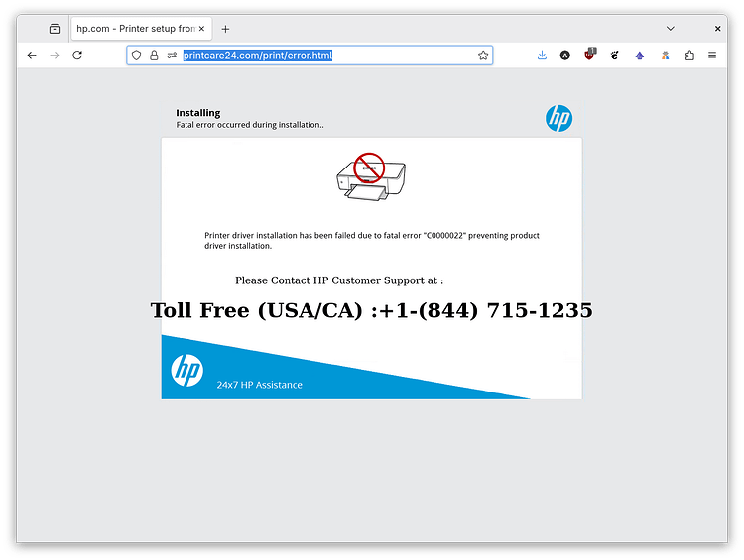This screenshot has height=560, width=744.
Task: Click the black circular A extension icon
Action: point(564,56)
